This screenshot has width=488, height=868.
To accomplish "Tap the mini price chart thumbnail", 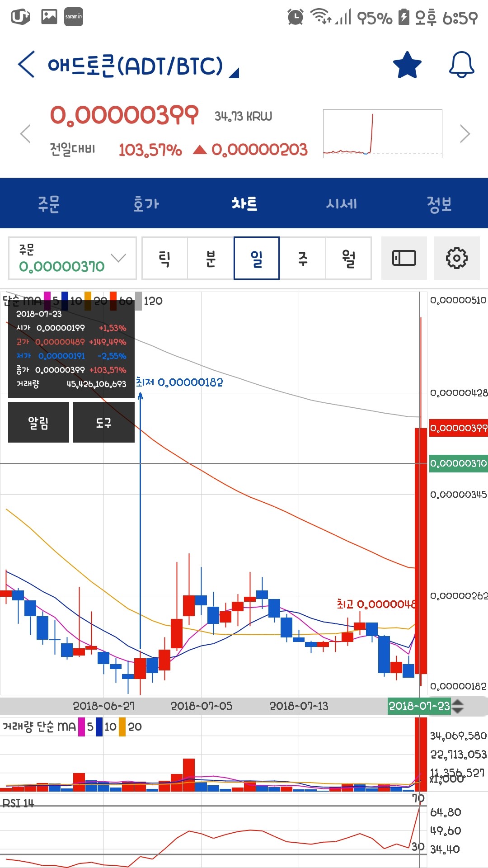I will pyautogui.click(x=382, y=134).
